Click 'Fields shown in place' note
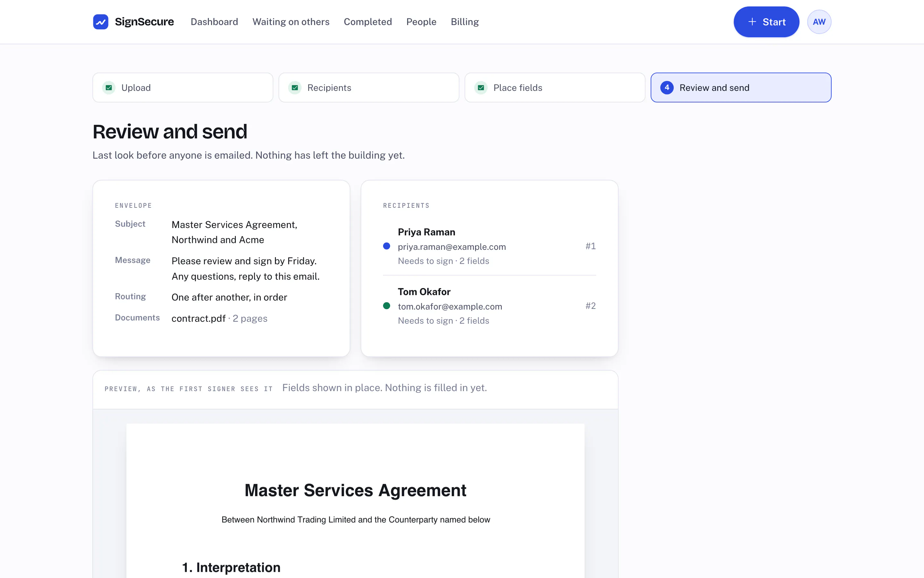The height and width of the screenshot is (578, 924). click(384, 388)
